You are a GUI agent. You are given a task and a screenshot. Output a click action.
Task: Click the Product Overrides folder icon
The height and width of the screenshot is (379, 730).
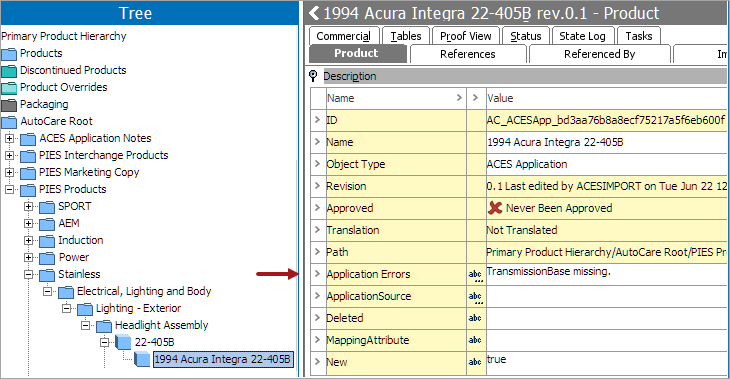(9, 88)
